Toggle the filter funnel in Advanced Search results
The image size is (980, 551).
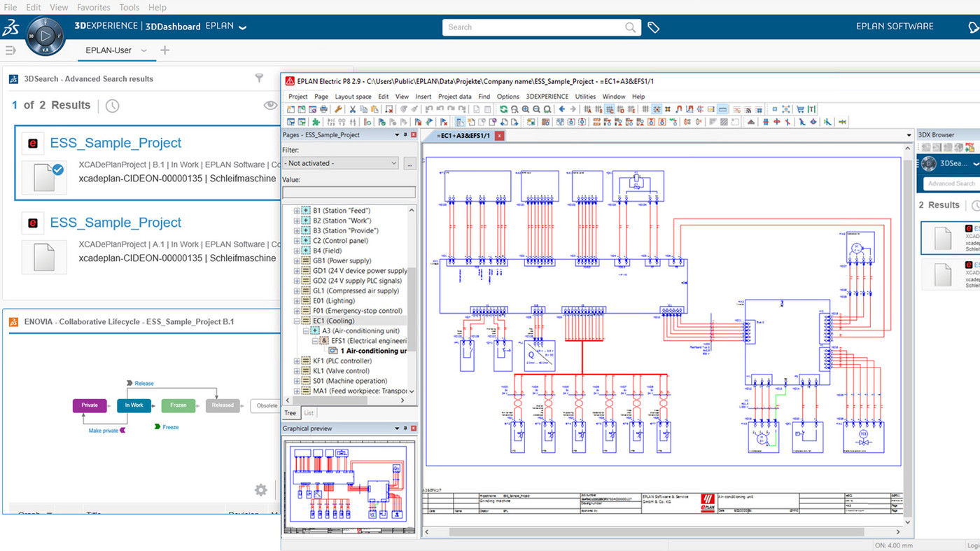point(260,78)
